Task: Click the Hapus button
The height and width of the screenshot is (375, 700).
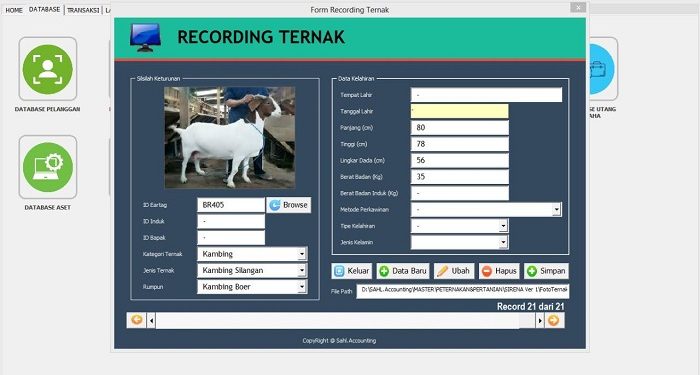Action: point(499,271)
